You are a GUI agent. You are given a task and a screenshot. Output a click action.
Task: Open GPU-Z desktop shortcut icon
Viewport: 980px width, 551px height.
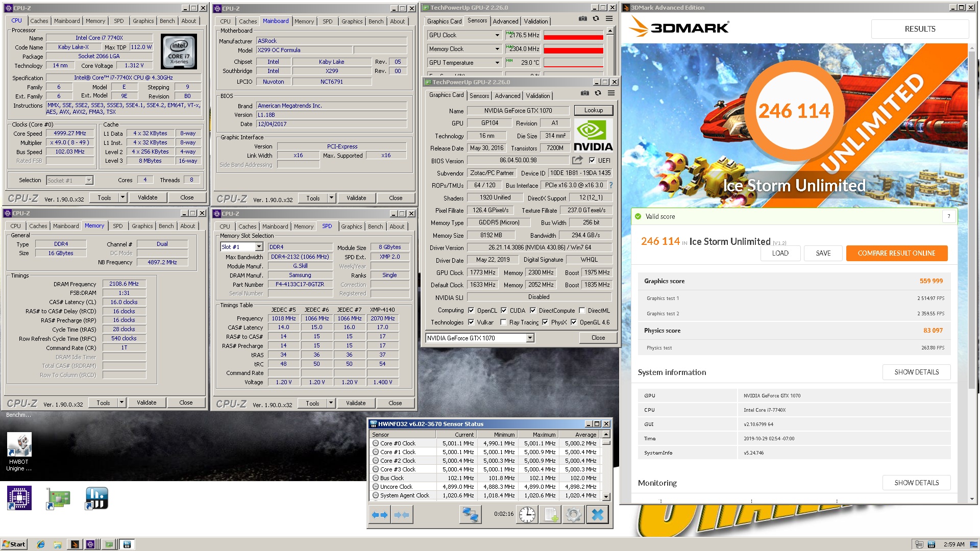pos(58,498)
